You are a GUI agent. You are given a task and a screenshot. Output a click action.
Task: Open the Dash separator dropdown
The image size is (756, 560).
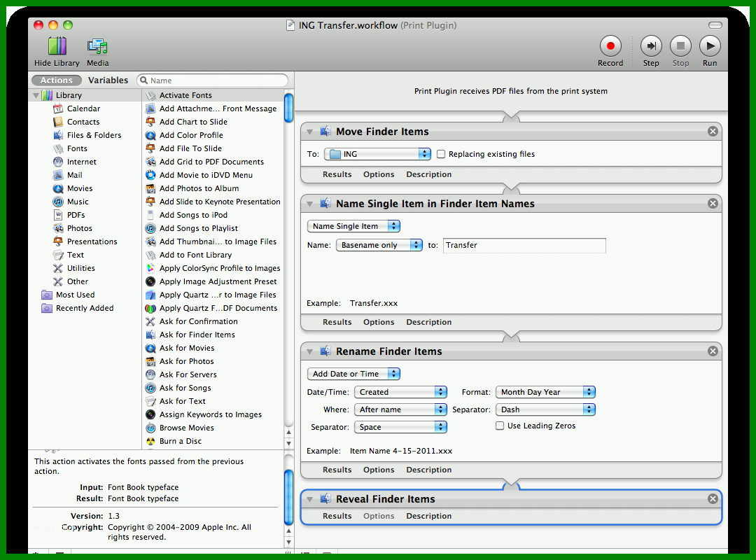pos(546,409)
